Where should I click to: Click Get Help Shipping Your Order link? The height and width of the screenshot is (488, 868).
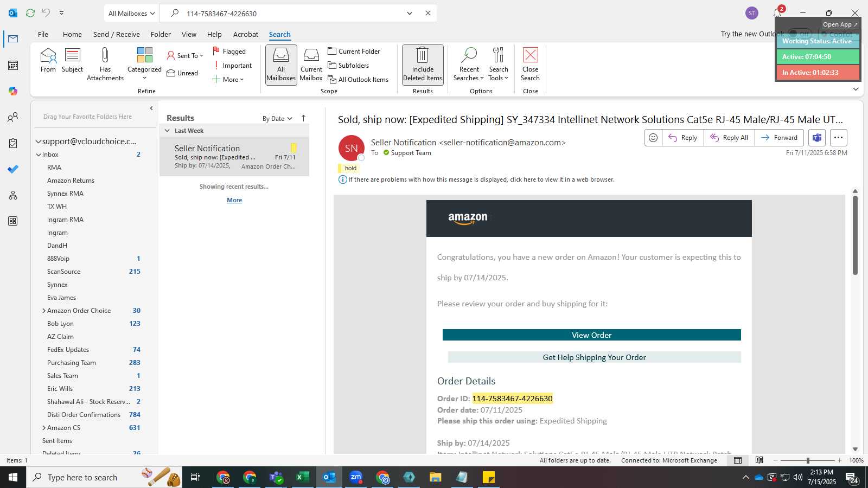[594, 357]
